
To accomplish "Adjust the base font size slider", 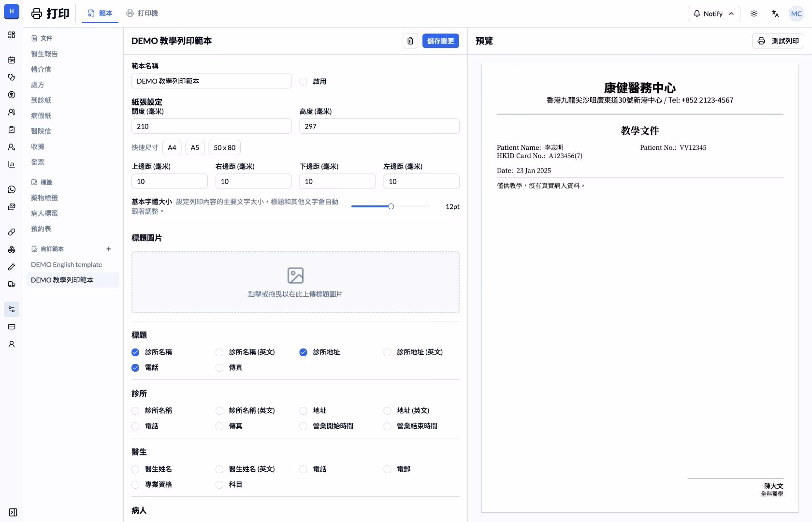I will [391, 206].
